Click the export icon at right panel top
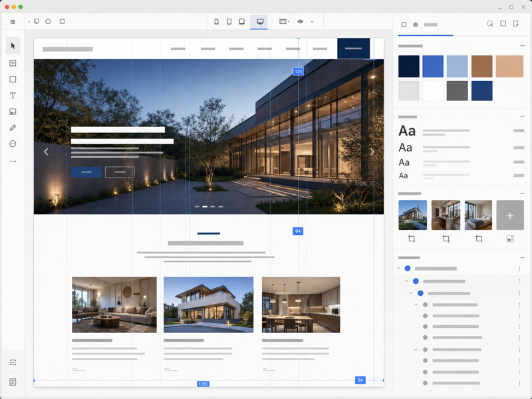The width and height of the screenshot is (532, 399). [516, 24]
